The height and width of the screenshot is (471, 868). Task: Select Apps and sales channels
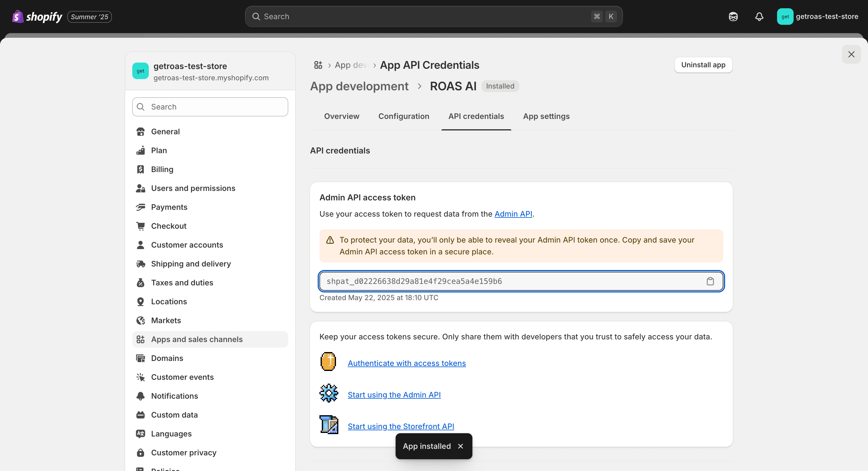210,339
